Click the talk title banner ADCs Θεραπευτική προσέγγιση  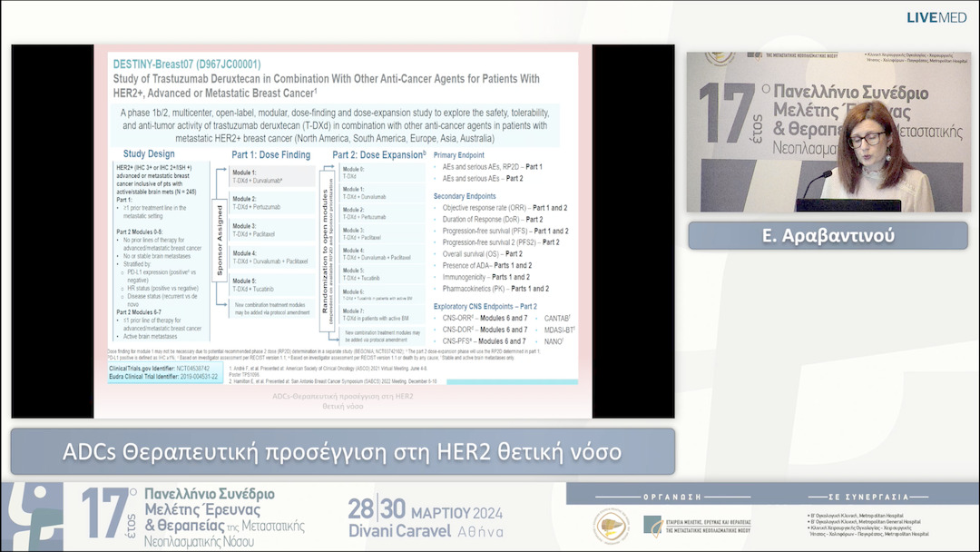pos(342,451)
